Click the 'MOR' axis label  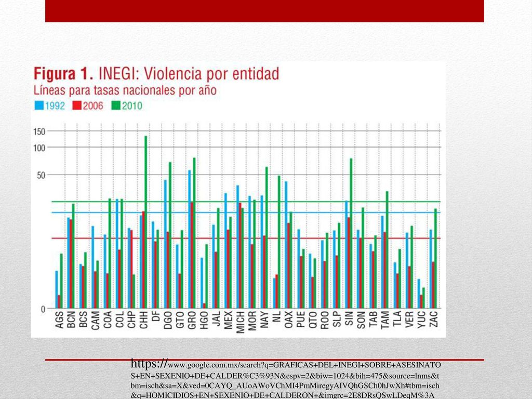tap(252, 320)
